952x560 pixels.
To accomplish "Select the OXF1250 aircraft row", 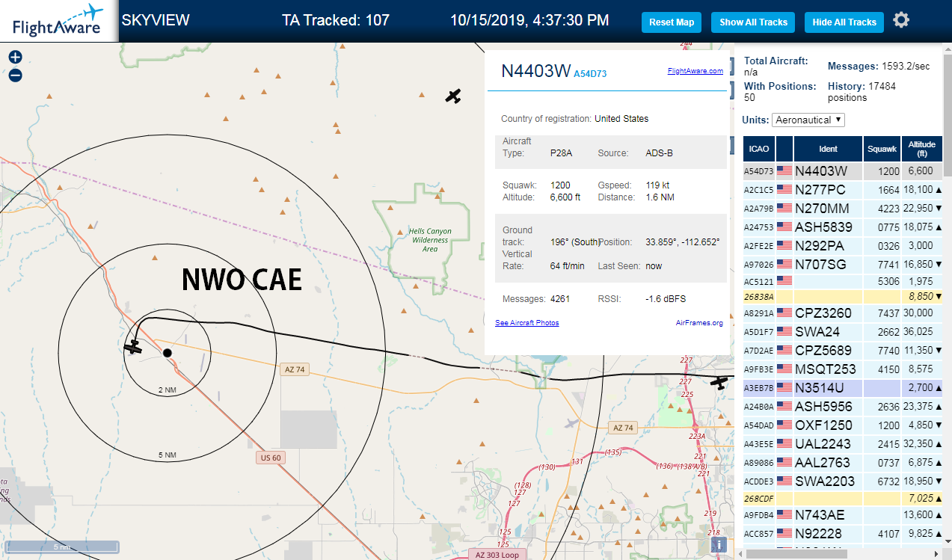I will coord(843,425).
